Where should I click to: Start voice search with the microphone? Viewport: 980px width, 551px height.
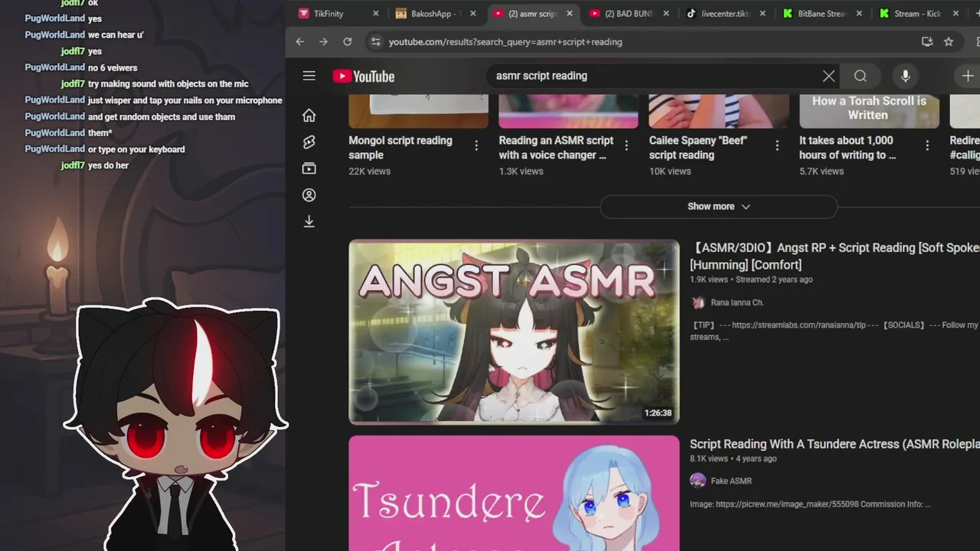click(x=905, y=76)
